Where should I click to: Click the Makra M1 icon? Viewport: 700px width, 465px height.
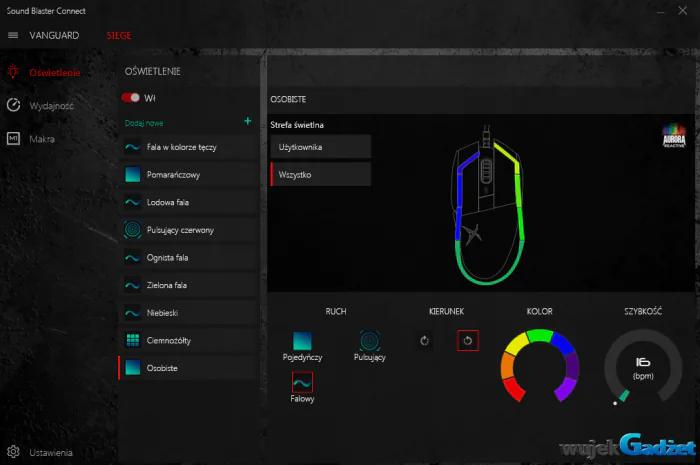click(x=13, y=138)
